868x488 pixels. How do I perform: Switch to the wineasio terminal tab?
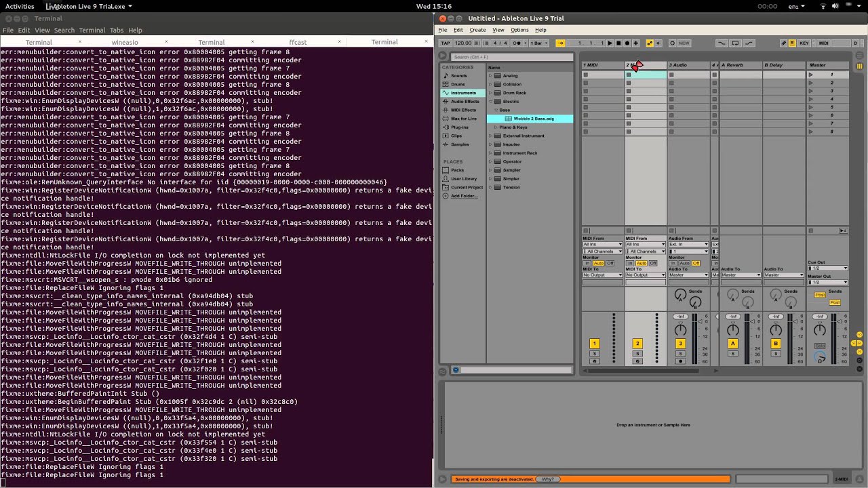(125, 42)
